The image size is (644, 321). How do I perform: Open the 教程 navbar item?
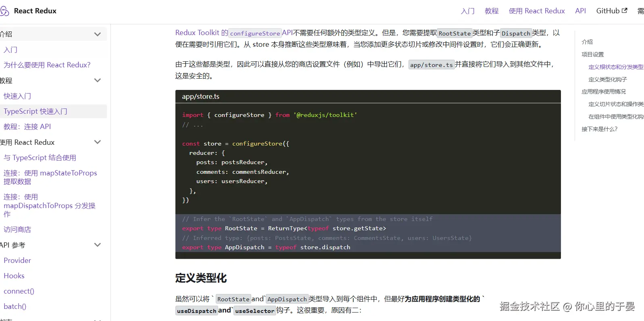(492, 11)
